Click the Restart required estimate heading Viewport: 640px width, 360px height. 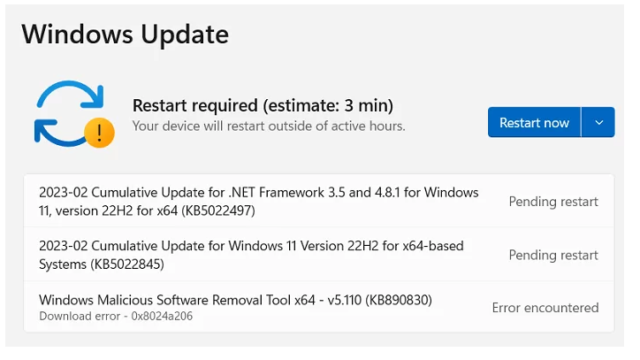pyautogui.click(x=263, y=105)
